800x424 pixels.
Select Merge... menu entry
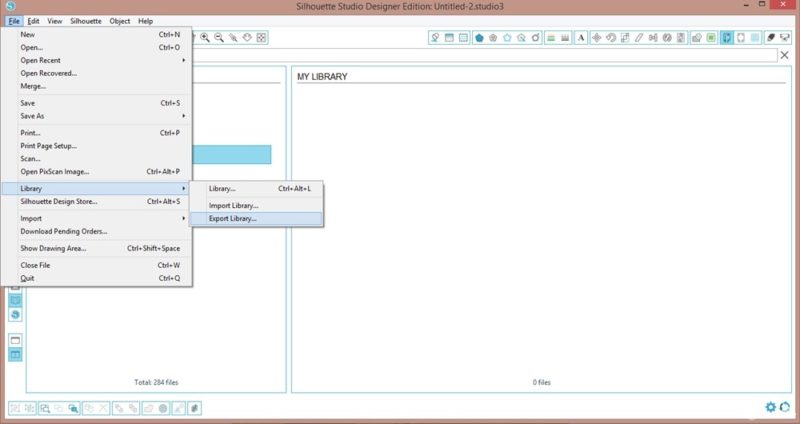96,86
